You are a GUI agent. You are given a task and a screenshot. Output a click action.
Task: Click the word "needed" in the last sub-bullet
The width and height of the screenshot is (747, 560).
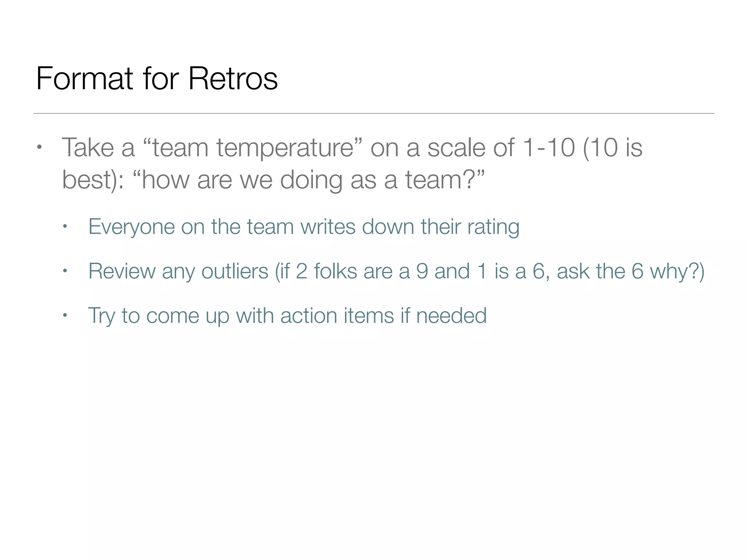pos(451,315)
